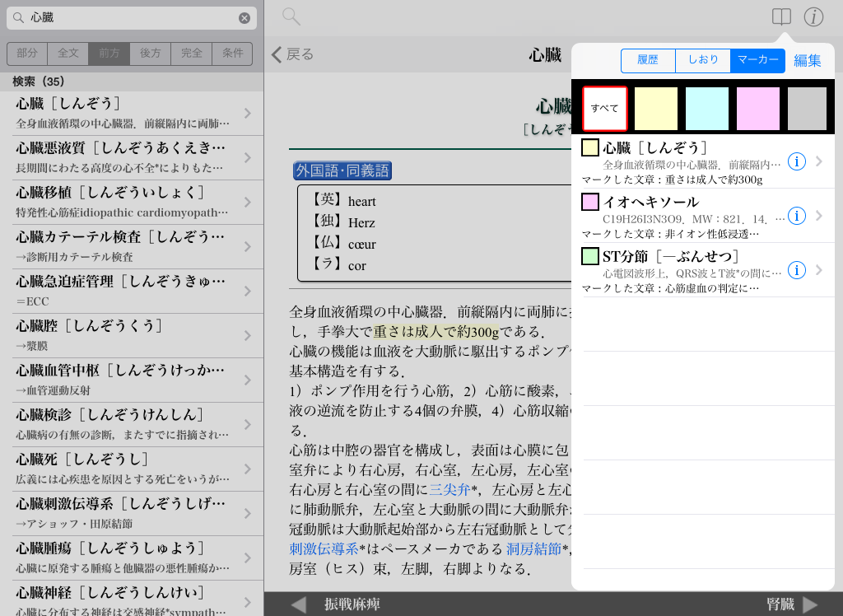Show info for イオヘキソール marker entry

[x=796, y=216]
